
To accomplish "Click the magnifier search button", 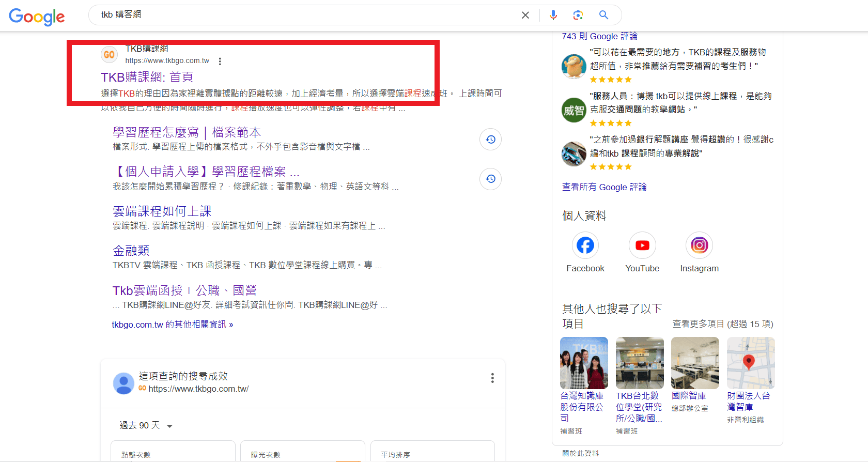I will pyautogui.click(x=603, y=15).
